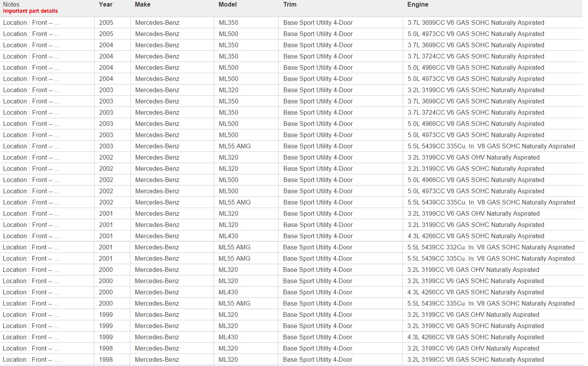Image resolution: width=588 pixels, height=366 pixels.
Task: Click ML55 AMG model in the 2003 row
Action: coord(235,146)
